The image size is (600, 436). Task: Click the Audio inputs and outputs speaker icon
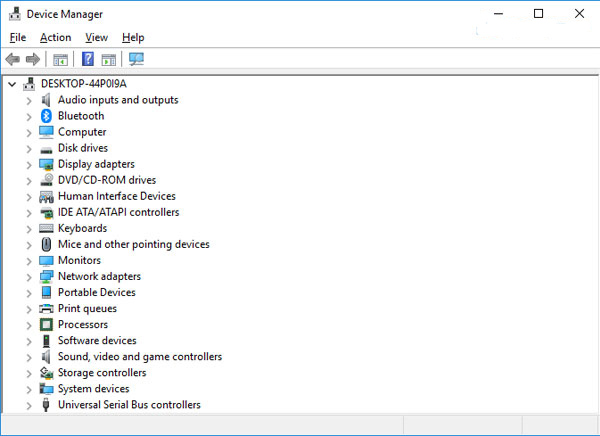pyautogui.click(x=46, y=100)
